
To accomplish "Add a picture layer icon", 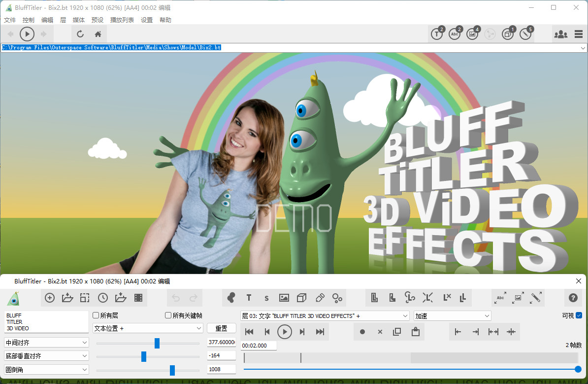I will click(284, 298).
